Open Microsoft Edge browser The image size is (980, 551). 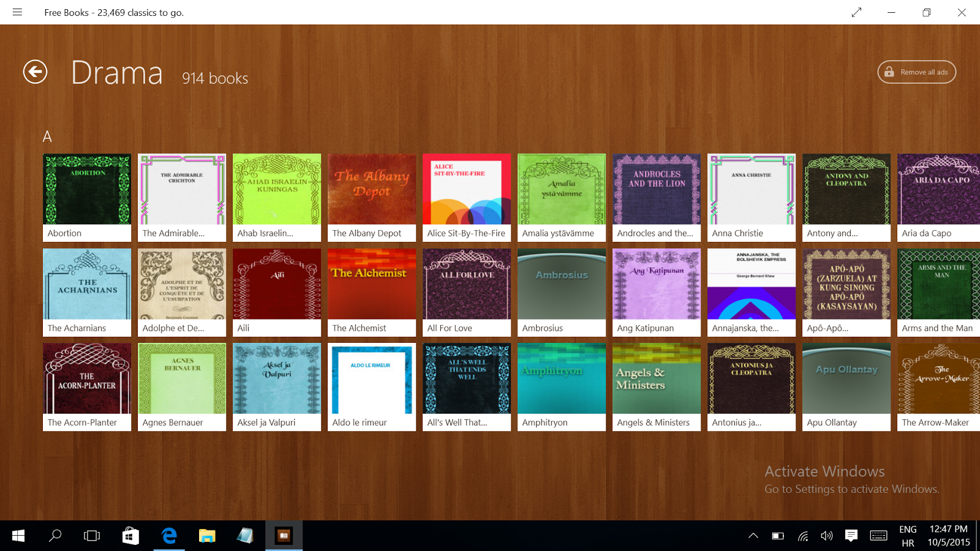(169, 536)
